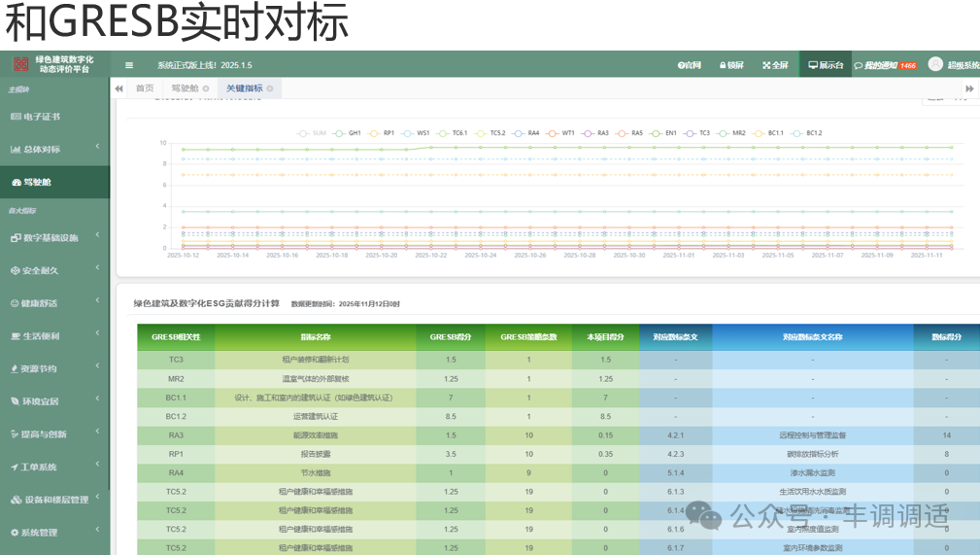980x555 pixels.
Task: Switch to the 首页 tab
Action: coord(144,88)
